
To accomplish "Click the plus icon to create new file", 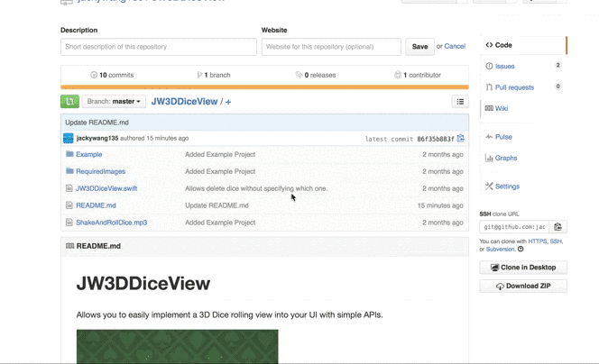I will point(228,102).
